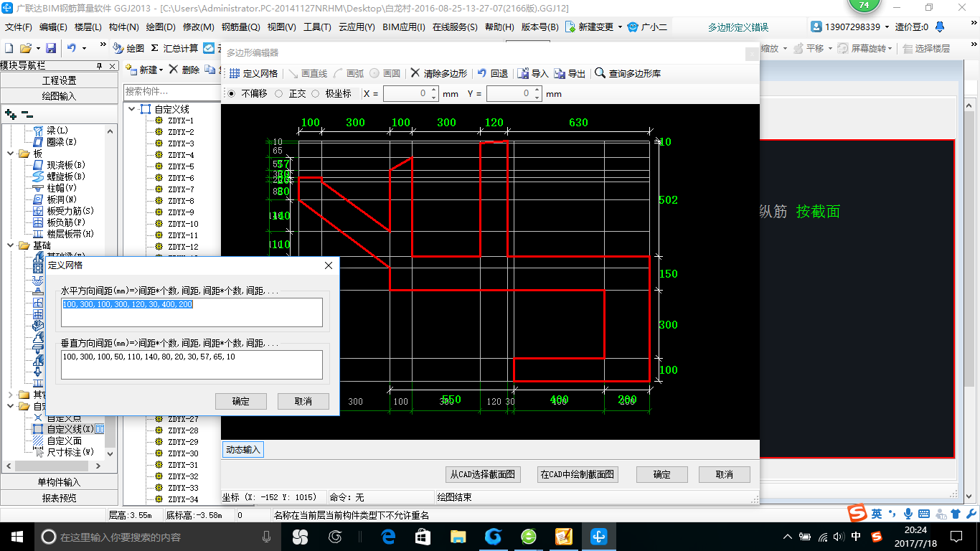
Task: Click 回退 undo in polygon editor
Action: click(493, 73)
